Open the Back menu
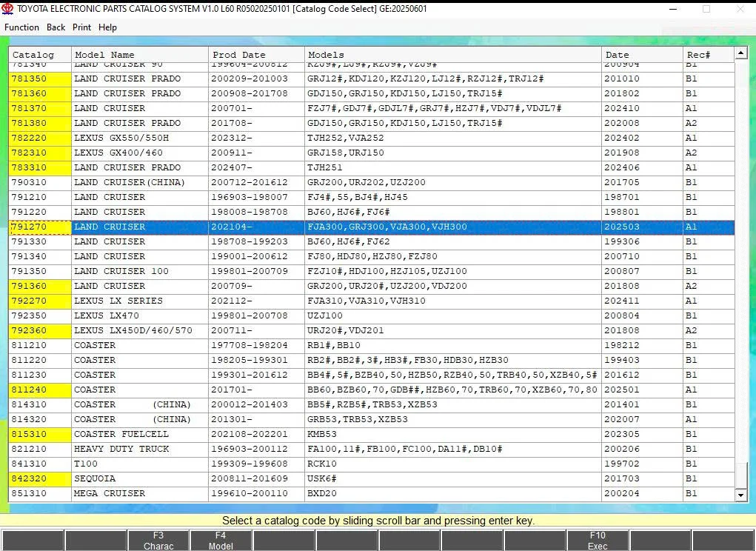The width and height of the screenshot is (756, 551). click(x=56, y=27)
